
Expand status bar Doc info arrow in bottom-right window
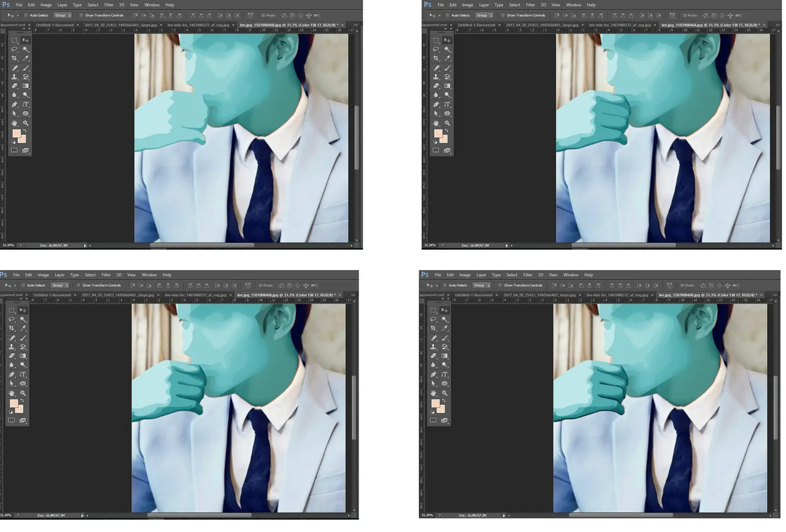tap(504, 515)
